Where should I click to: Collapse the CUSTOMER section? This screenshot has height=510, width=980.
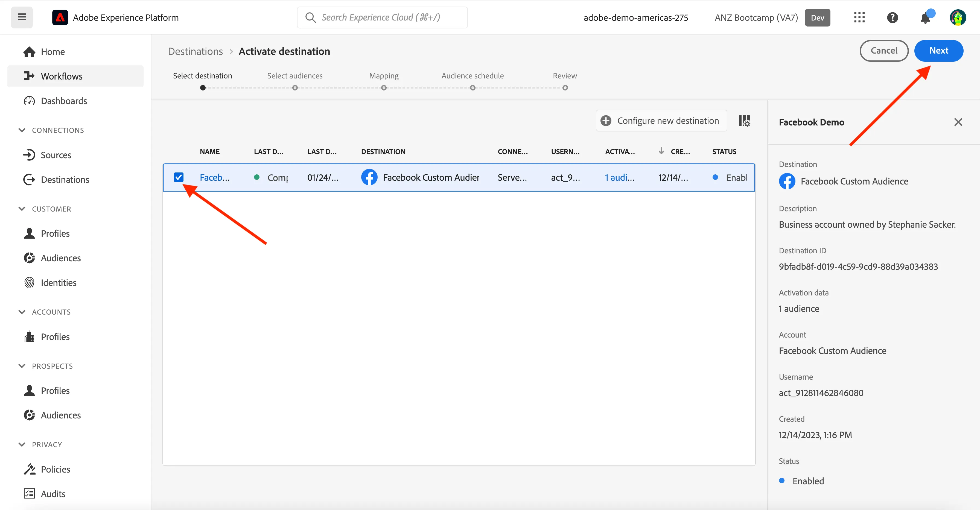(x=22, y=209)
